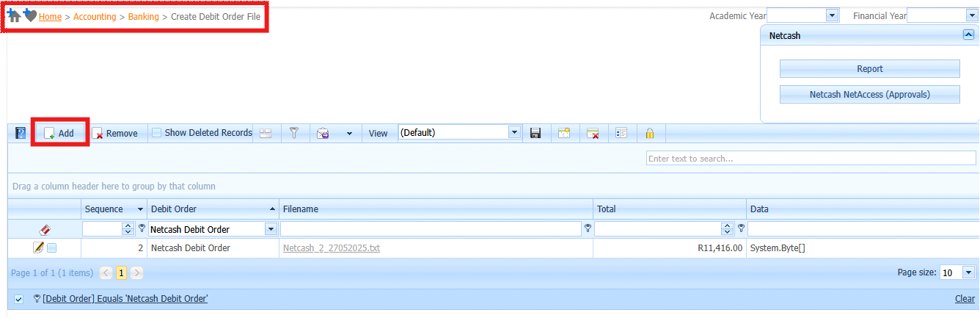The image size is (980, 318).
Task: Click Home breadcrumb link
Action: [50, 16]
